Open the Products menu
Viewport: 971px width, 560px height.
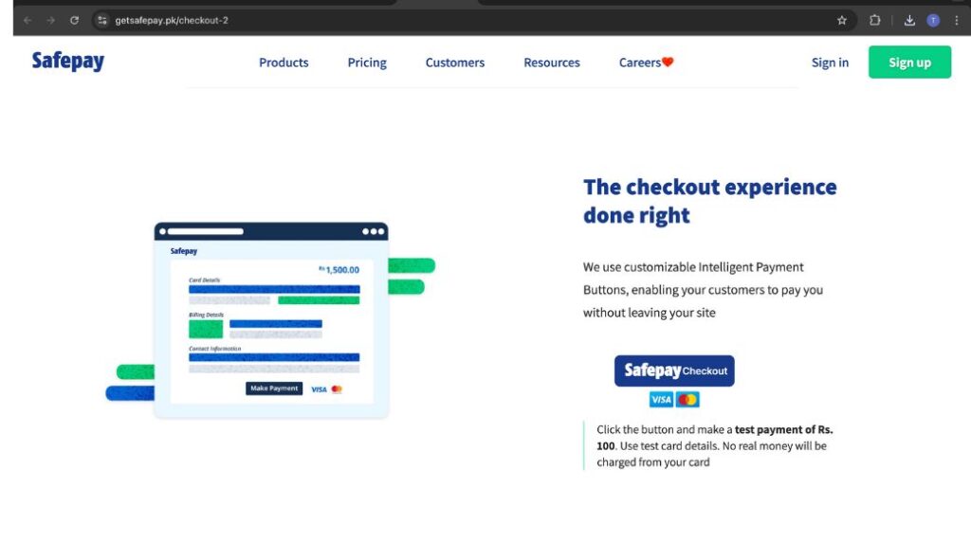pos(284,63)
